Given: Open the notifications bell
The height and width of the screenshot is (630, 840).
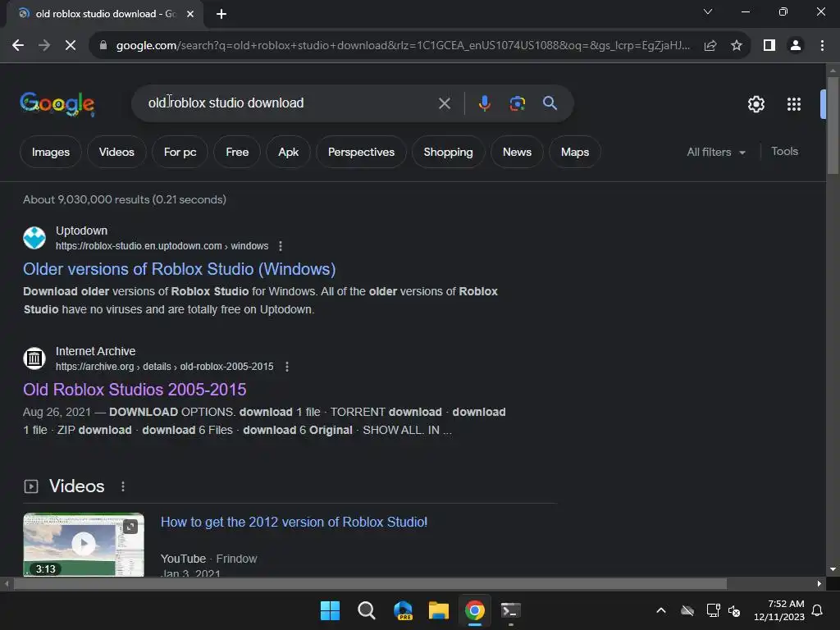Looking at the screenshot, I should pos(817,610).
